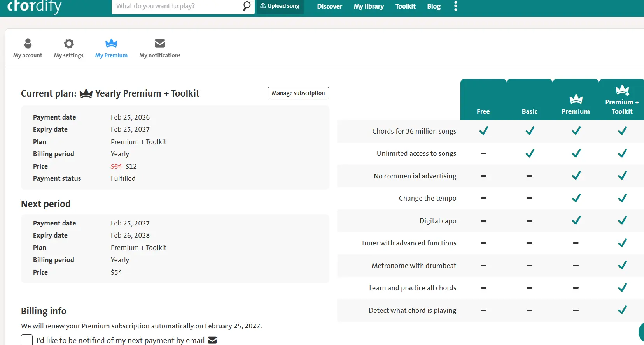Click 'Metronome with drumbeat' feature label
Image resolution: width=644 pixels, height=345 pixels.
[x=414, y=266]
